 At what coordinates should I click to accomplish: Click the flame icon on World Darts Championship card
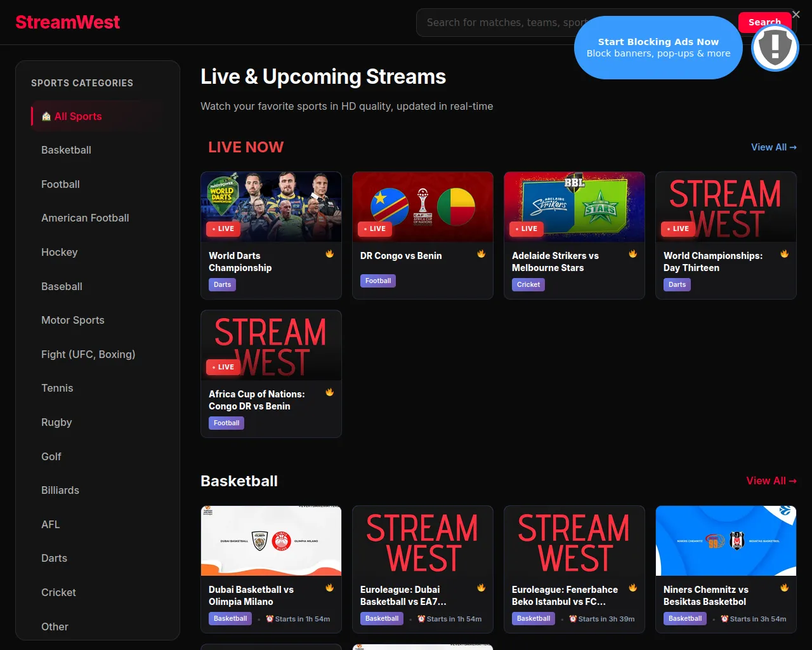click(x=330, y=254)
